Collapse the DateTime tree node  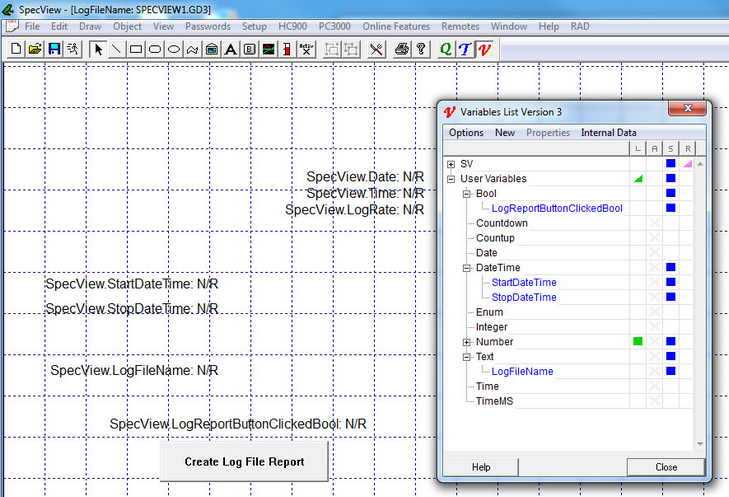[467, 268]
